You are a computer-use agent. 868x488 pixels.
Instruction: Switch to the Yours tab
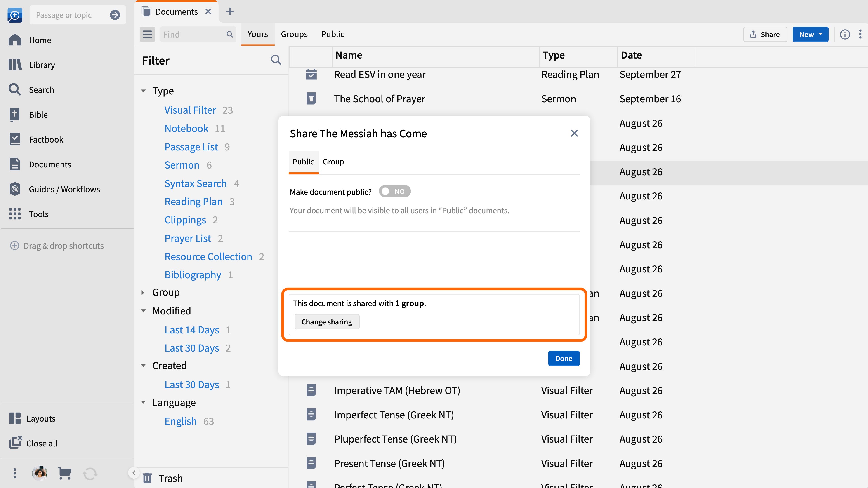257,34
